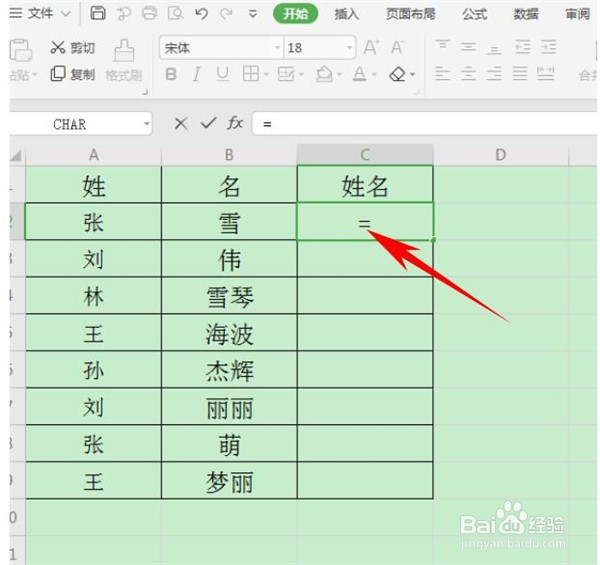This screenshot has height=565, width=600.
Task: Open the font name dropdown (宋体)
Action: pos(278,48)
